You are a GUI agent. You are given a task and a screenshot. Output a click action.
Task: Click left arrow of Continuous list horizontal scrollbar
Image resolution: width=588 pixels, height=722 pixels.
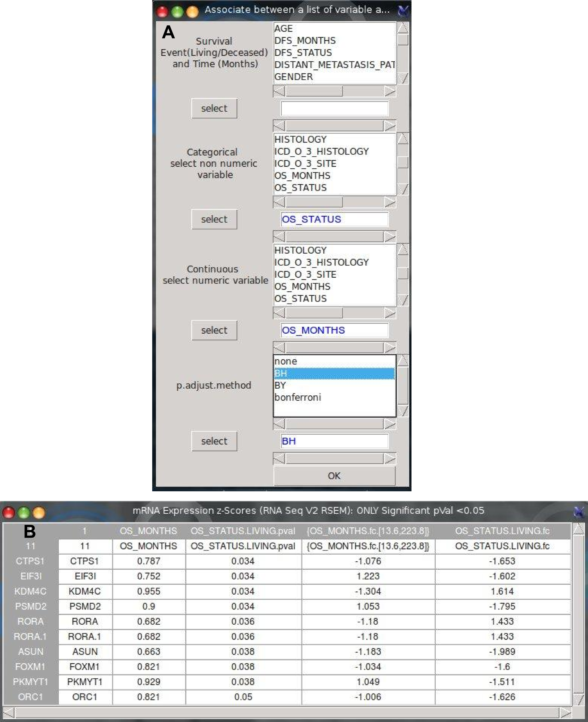[279, 313]
